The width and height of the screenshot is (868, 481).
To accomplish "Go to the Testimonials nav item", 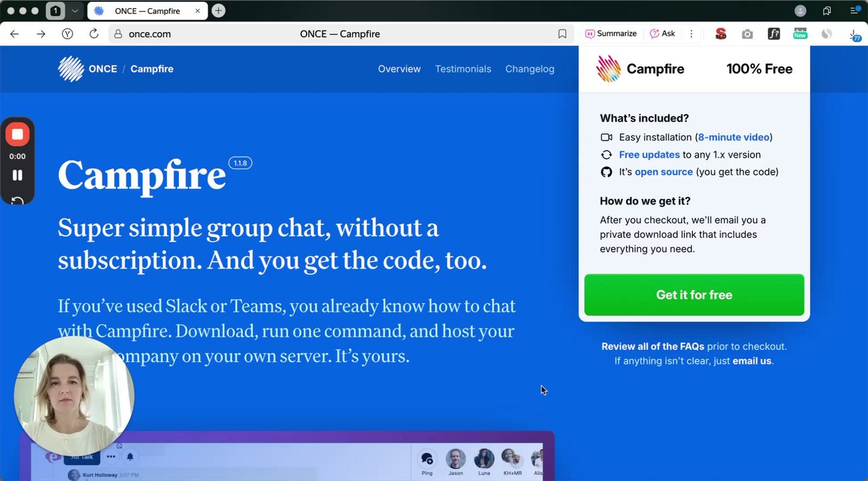I will click(x=463, y=69).
